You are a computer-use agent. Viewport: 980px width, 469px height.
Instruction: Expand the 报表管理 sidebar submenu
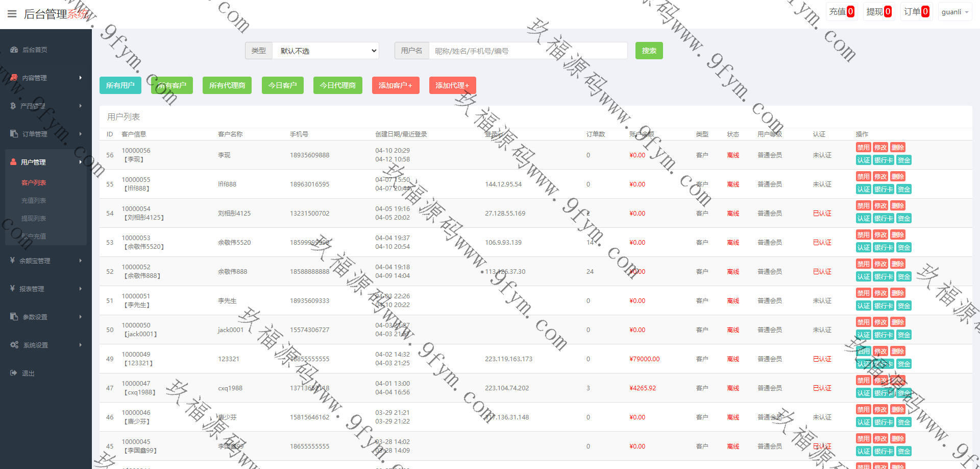tap(46, 289)
